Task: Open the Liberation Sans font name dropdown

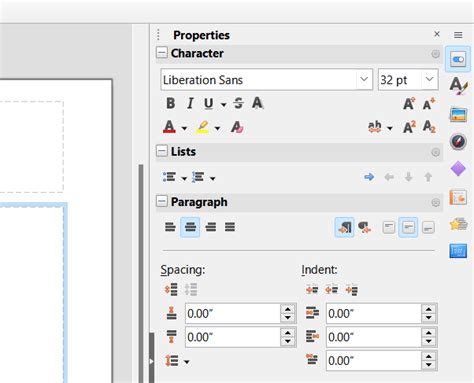Action: pos(364,80)
